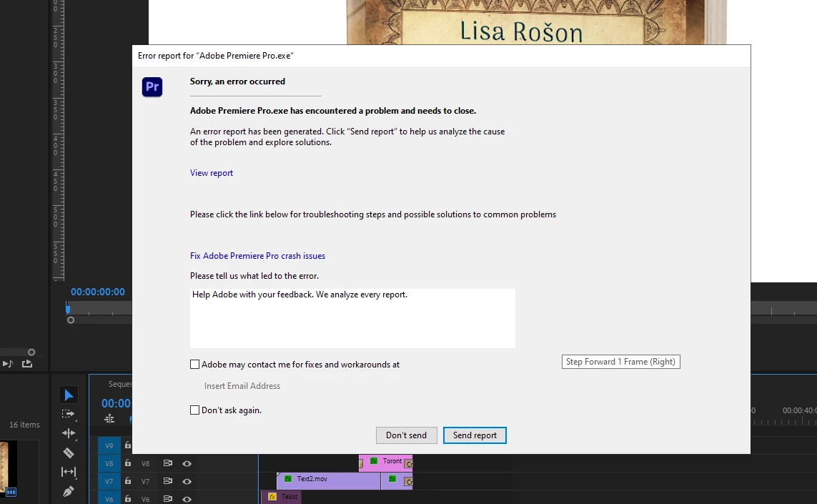Toggle sync lock for track V6
Image resolution: width=817 pixels, height=504 pixels.
(168, 498)
